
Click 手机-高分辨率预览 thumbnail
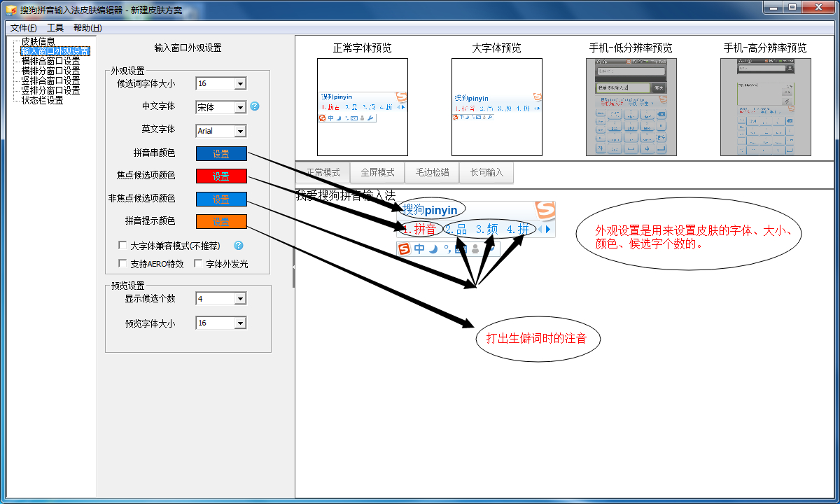coord(766,107)
